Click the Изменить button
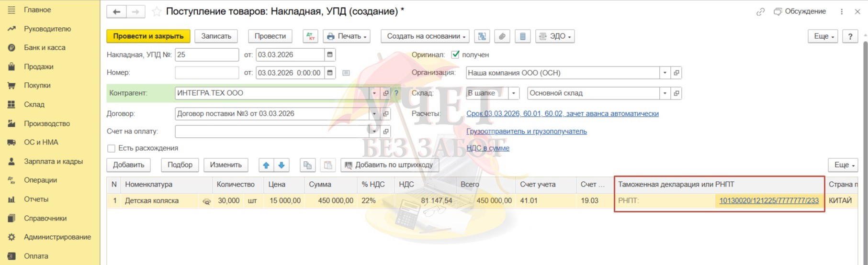Screen dimensions: 868x265 pos(226,165)
